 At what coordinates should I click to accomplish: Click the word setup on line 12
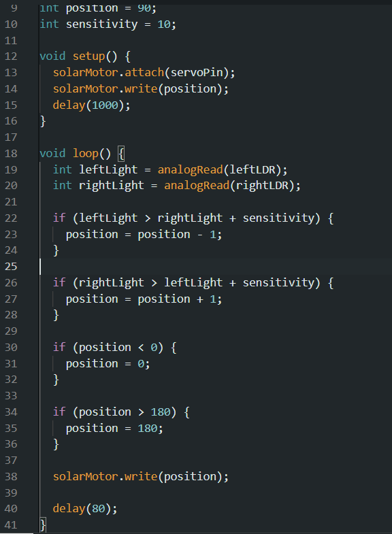click(x=88, y=56)
